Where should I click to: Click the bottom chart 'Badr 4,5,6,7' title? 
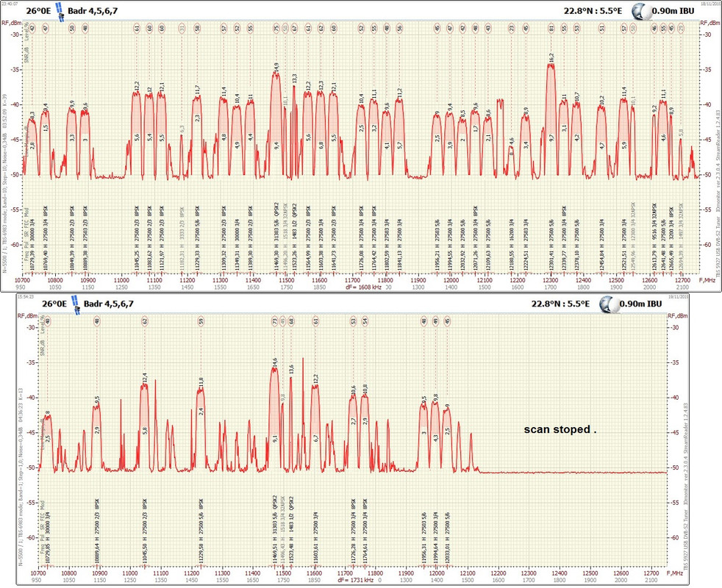click(x=108, y=304)
